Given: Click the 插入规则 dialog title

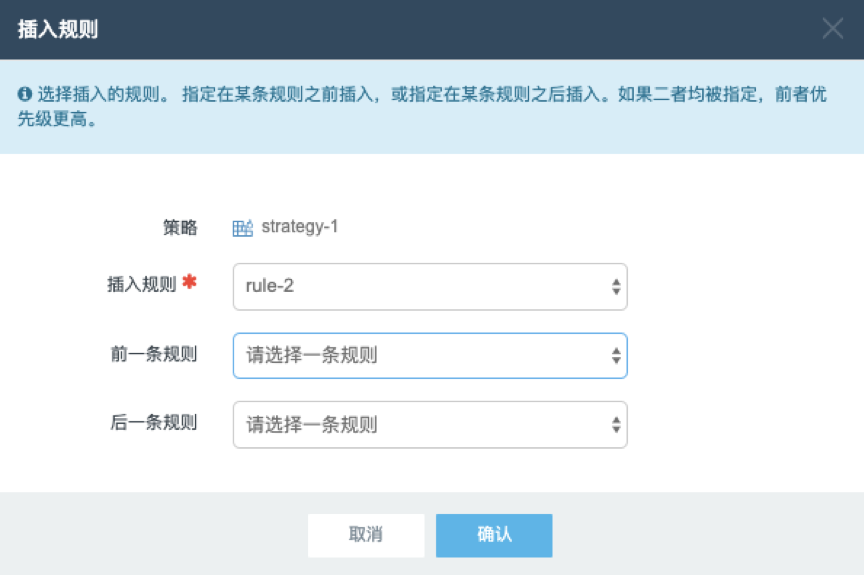Looking at the screenshot, I should click(x=58, y=29).
